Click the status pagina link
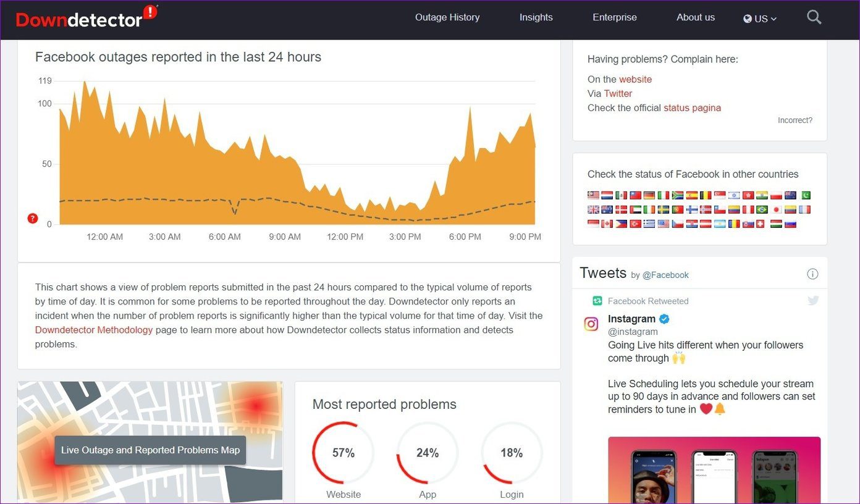This screenshot has width=860, height=504. click(x=692, y=107)
